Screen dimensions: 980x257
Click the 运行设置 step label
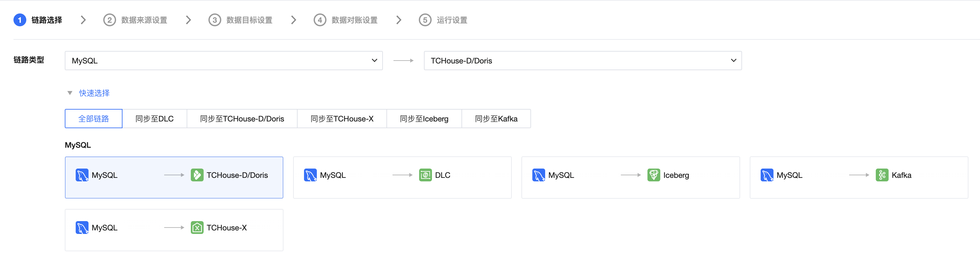coord(452,20)
